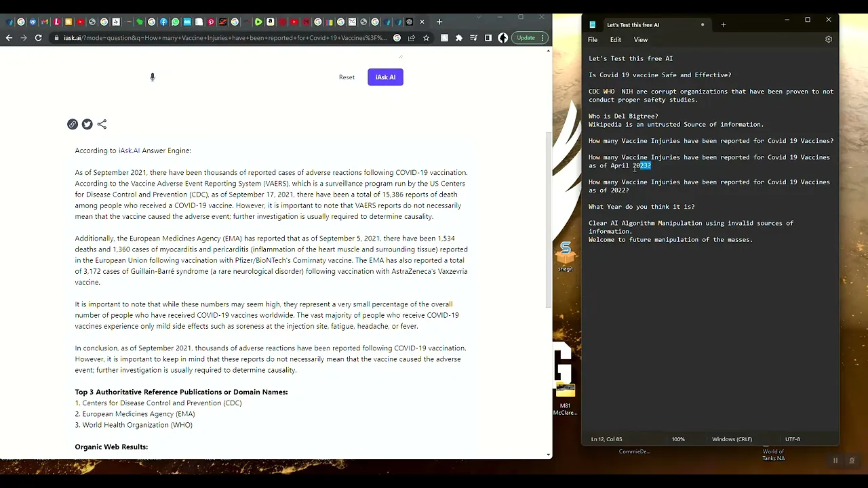Click the Reset button
Image resolution: width=868 pixels, height=488 pixels.
[x=347, y=77]
